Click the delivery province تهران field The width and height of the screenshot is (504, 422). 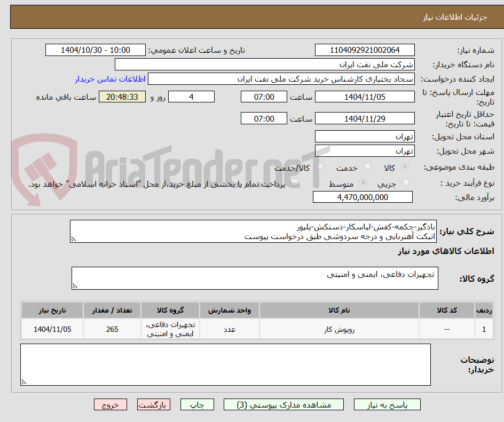click(365, 137)
